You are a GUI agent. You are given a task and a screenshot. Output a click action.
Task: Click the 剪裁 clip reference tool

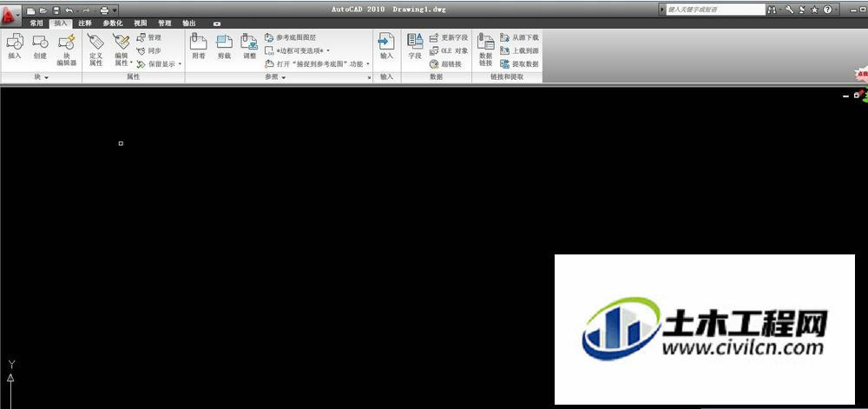tap(224, 47)
